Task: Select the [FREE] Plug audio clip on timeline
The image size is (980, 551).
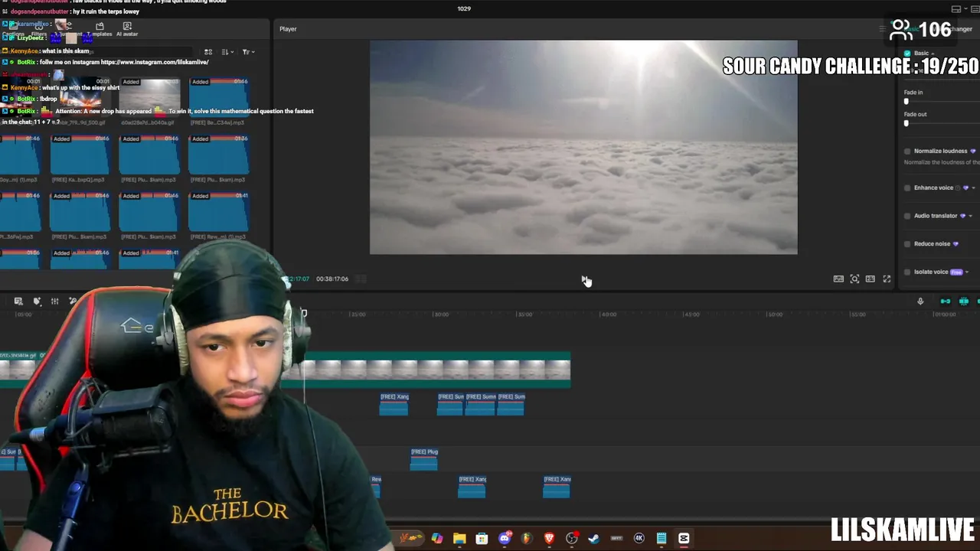Action: [x=424, y=458]
